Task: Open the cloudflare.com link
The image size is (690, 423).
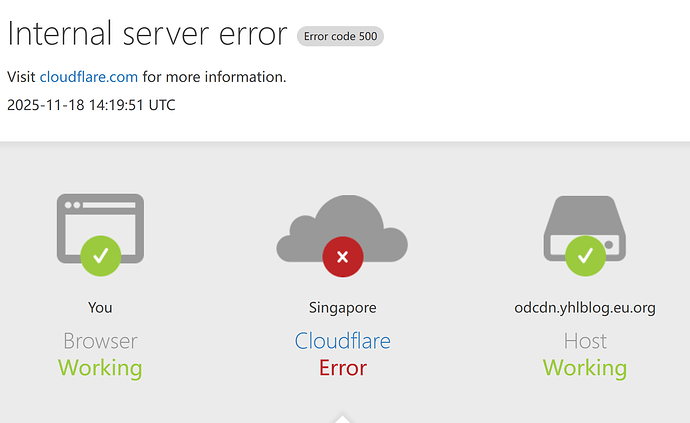Action: [x=89, y=77]
